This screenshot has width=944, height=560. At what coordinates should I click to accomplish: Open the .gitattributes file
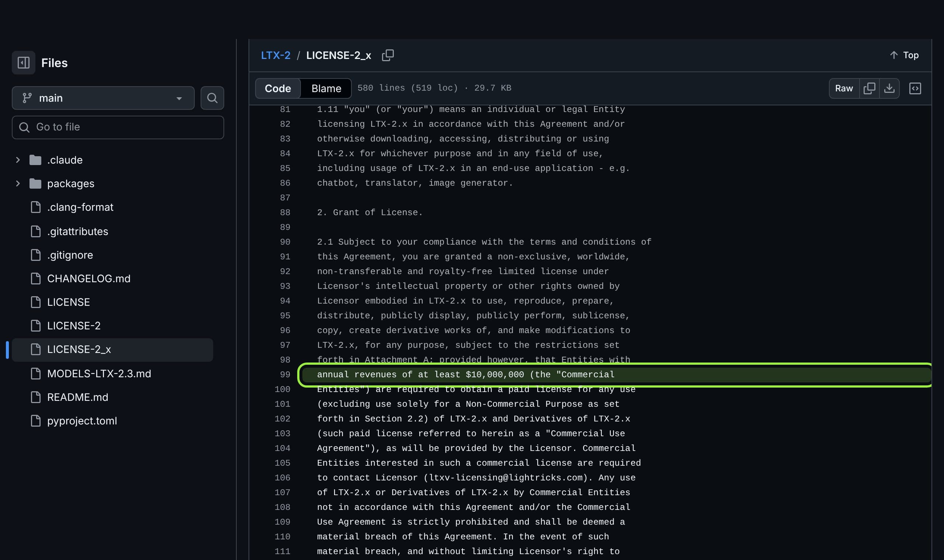(77, 231)
